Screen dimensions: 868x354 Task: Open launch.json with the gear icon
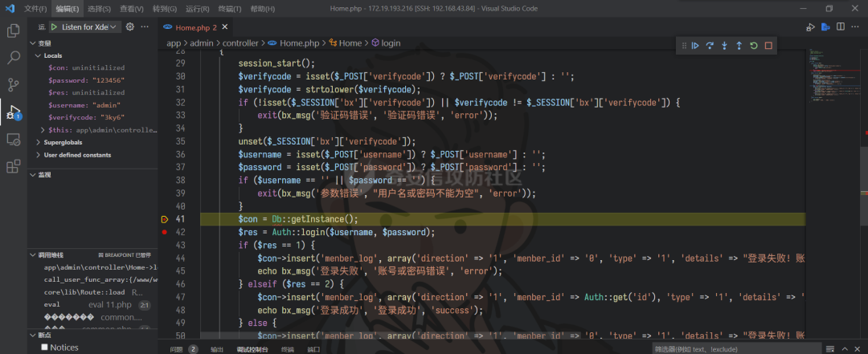point(130,26)
